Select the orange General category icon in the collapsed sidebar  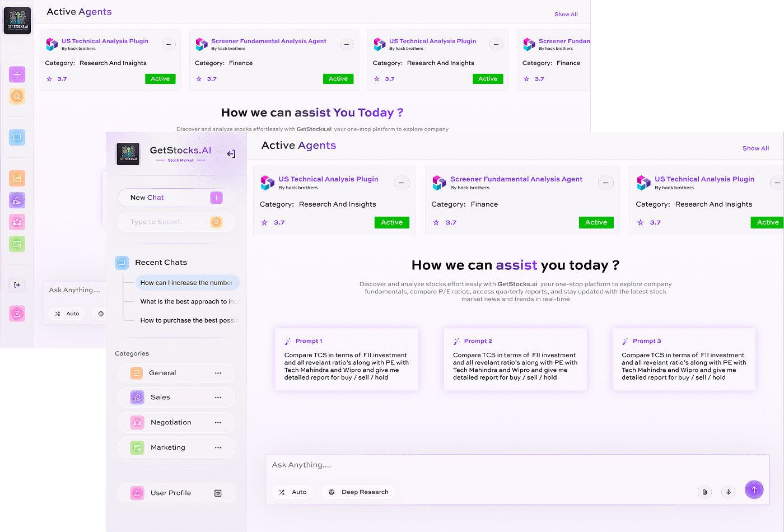[17, 178]
